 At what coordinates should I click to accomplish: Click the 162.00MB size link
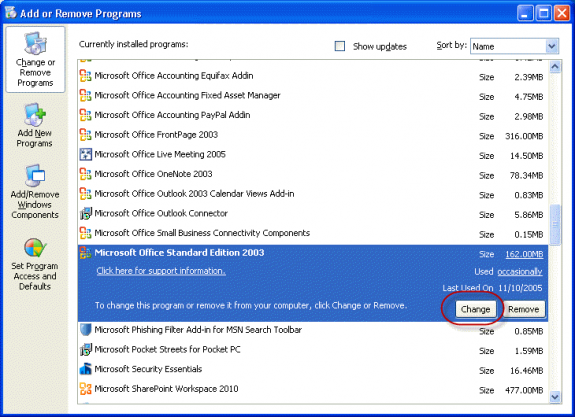click(524, 254)
